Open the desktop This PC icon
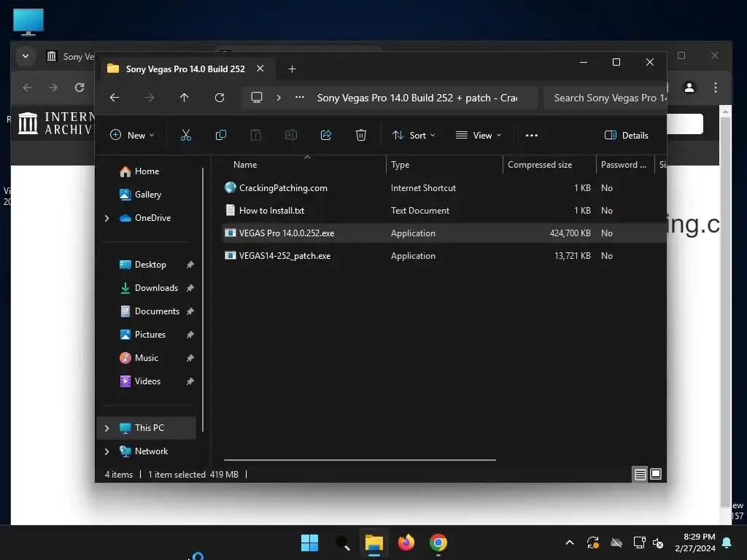This screenshot has width=747, height=560. coord(28,22)
